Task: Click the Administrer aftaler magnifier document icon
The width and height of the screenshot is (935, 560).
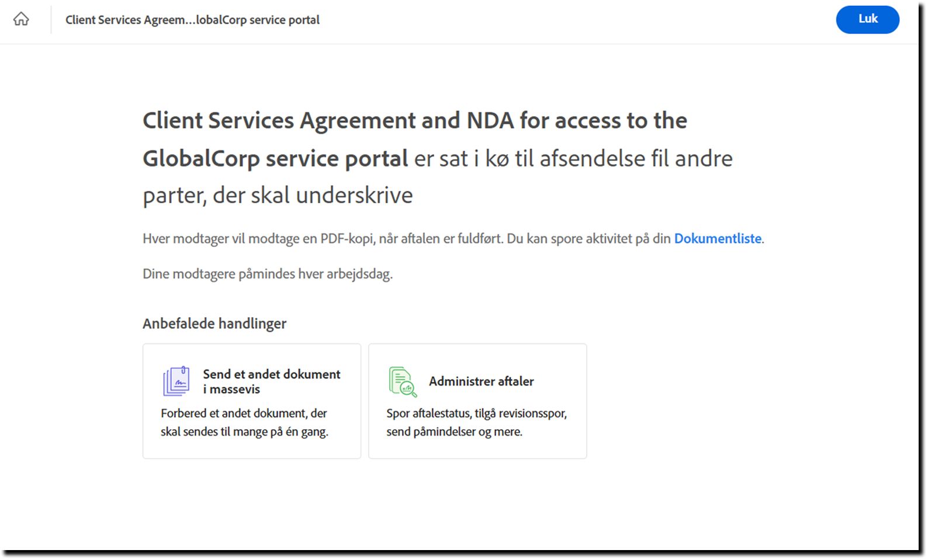Action: coord(403,382)
